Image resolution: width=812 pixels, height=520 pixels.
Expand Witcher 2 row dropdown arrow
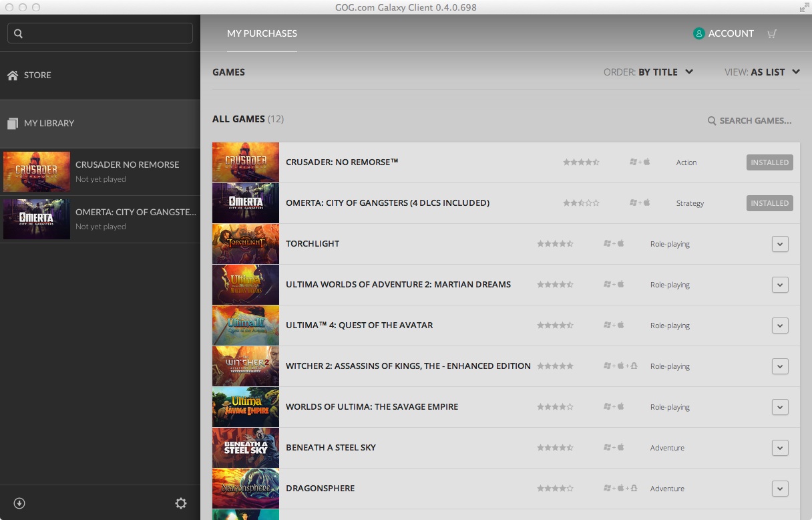pos(780,366)
